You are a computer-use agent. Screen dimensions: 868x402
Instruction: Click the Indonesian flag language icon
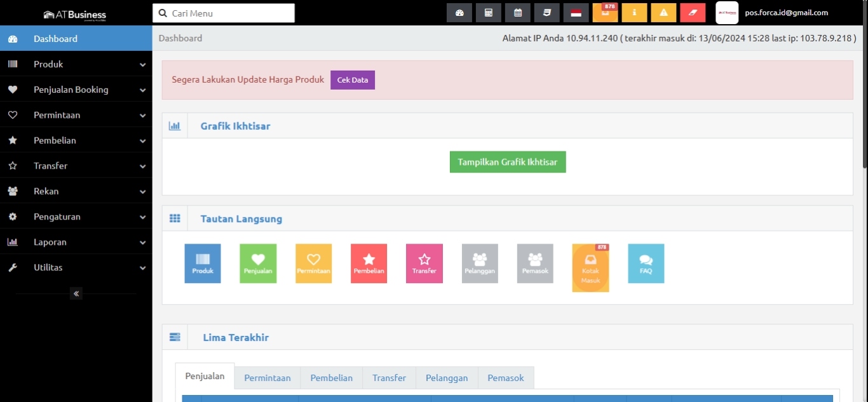click(x=576, y=13)
